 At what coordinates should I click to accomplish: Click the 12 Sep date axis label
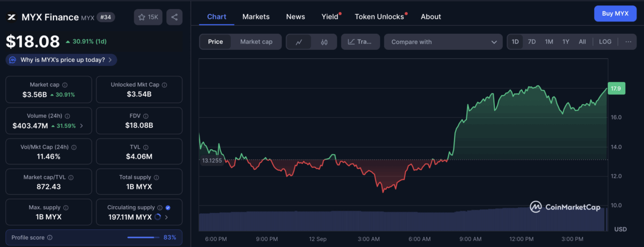pyautogui.click(x=318, y=239)
